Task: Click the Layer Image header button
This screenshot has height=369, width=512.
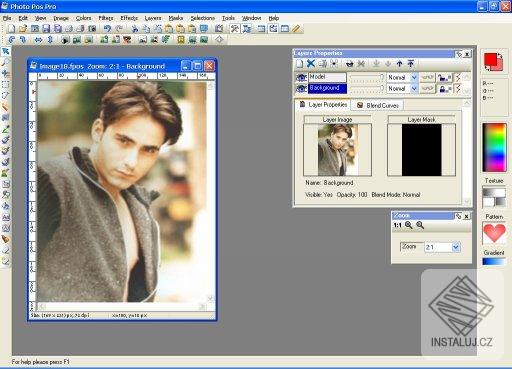Action: 337,119
